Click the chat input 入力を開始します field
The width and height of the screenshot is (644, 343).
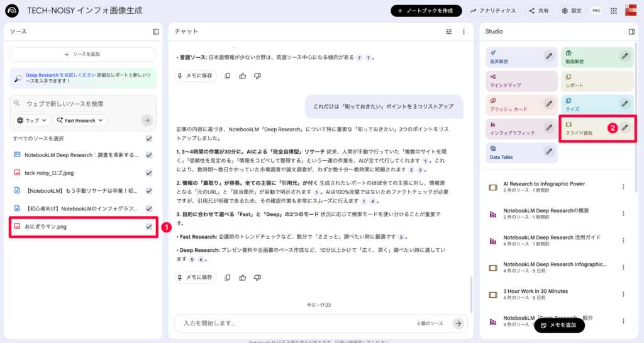(296, 324)
